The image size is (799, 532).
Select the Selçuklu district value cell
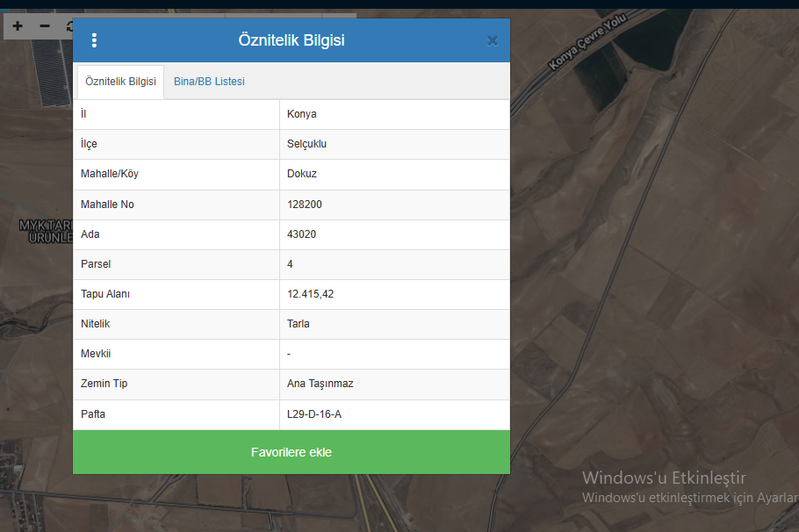394,144
